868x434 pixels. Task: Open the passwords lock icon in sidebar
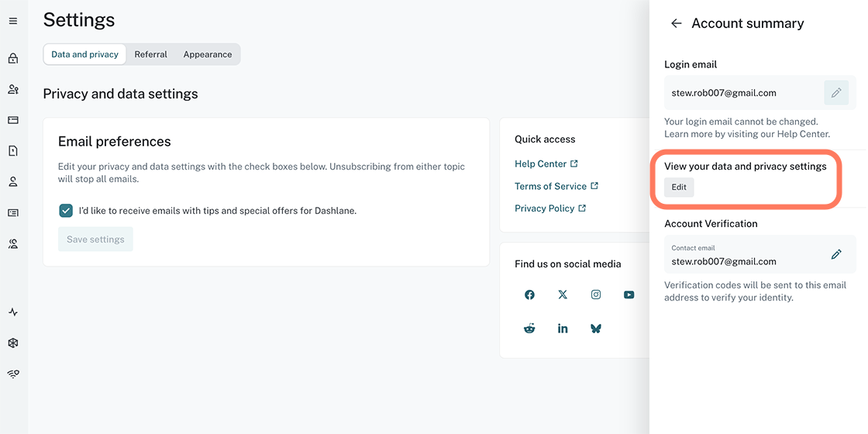coord(13,58)
